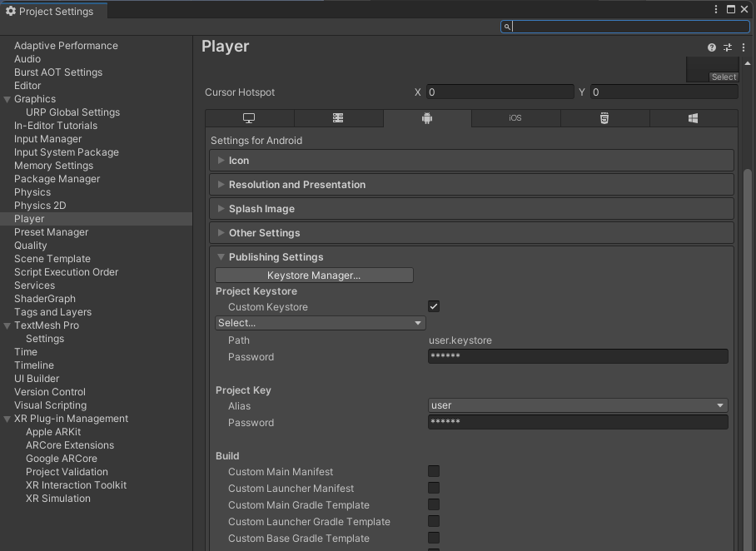Switch to the iOS platform tab
Viewport: 756px width, 551px height.
(x=515, y=118)
